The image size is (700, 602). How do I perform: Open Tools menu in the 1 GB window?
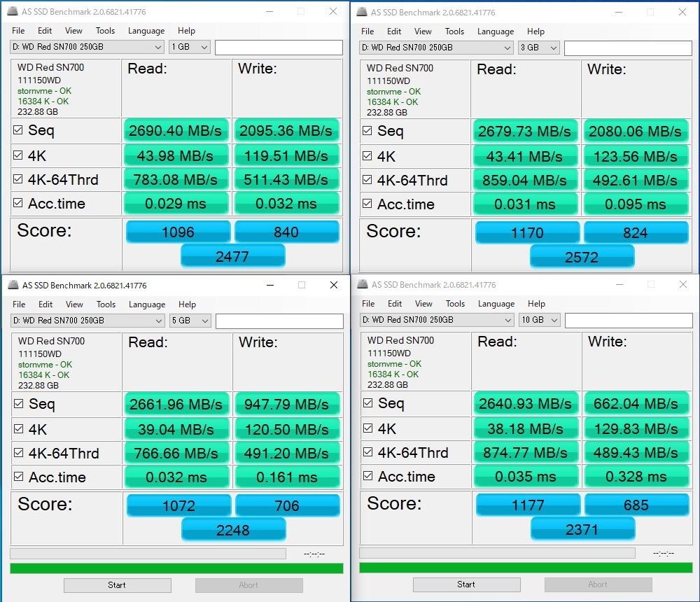106,31
